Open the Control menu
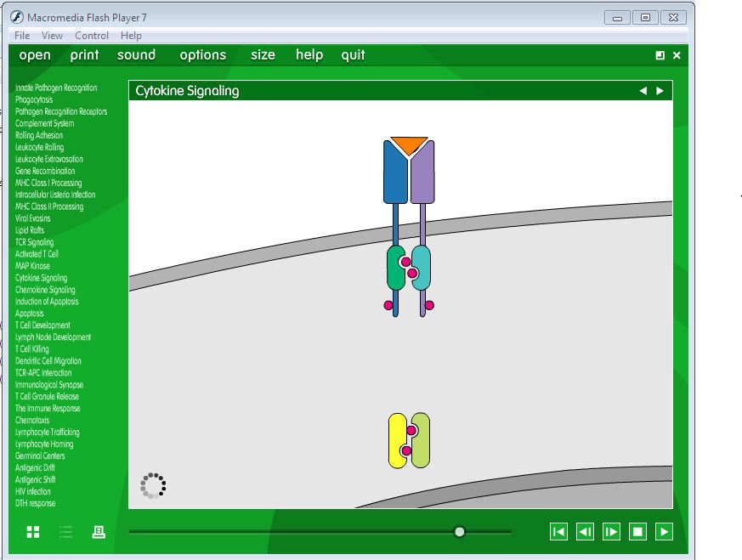 (x=92, y=36)
